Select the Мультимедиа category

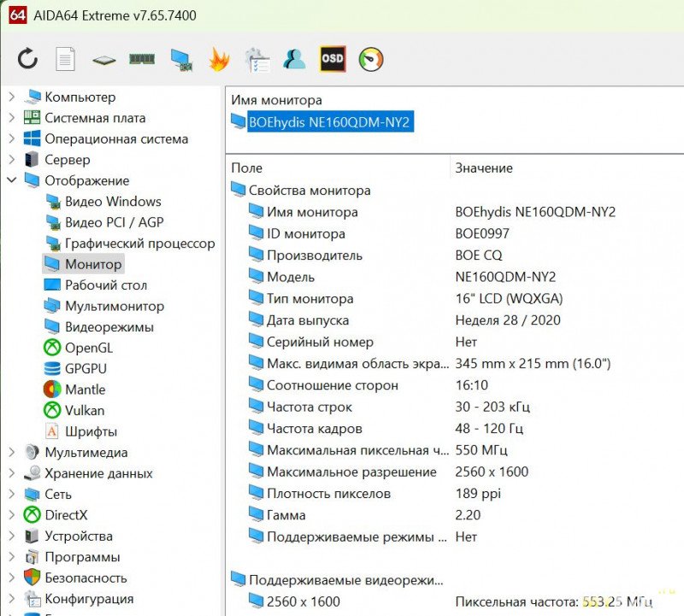[76, 453]
